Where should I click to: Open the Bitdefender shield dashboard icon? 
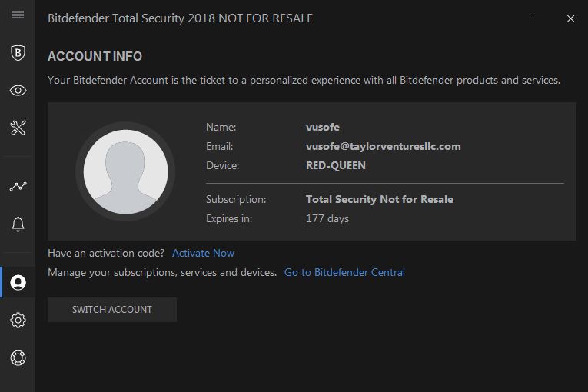pos(18,53)
